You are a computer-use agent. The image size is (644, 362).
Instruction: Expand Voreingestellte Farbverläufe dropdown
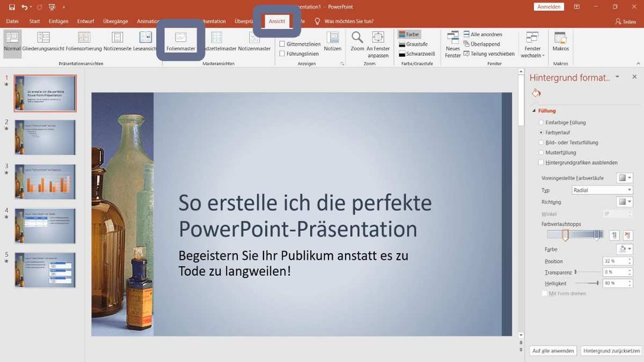pos(625,178)
